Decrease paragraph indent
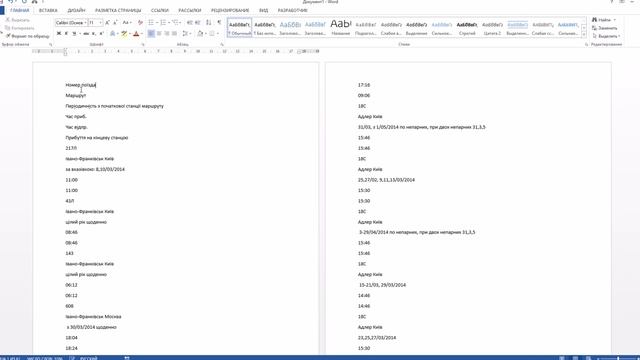Screen dimensions: 640x360 (x=190, y=23)
